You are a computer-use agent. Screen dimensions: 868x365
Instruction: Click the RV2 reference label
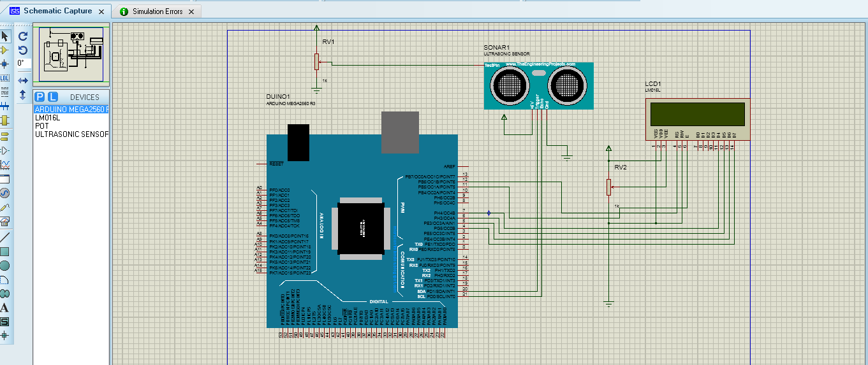coord(621,167)
